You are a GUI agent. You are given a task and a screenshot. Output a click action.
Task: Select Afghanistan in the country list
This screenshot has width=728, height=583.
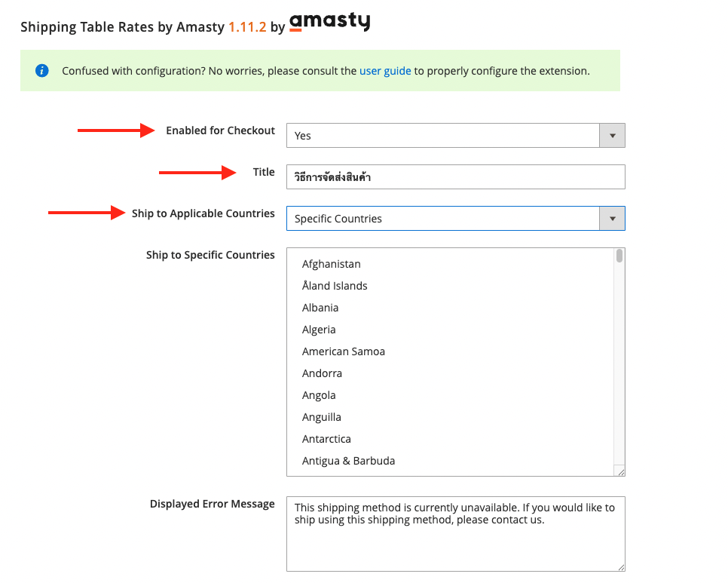coord(331,264)
